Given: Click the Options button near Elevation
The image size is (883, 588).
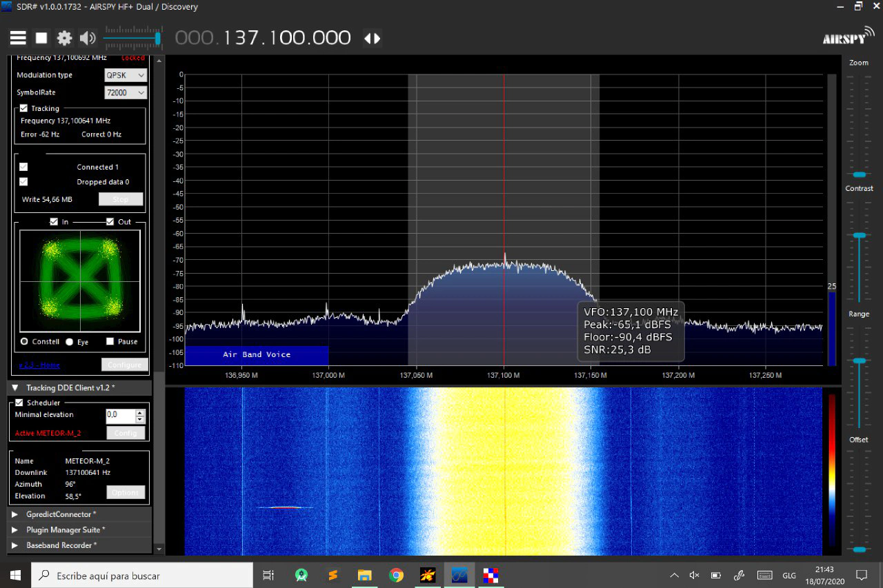Looking at the screenshot, I should point(126,492).
